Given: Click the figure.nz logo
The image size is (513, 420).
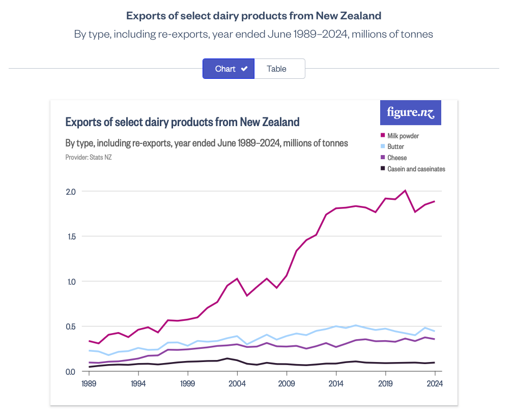Looking at the screenshot, I should click(x=410, y=112).
